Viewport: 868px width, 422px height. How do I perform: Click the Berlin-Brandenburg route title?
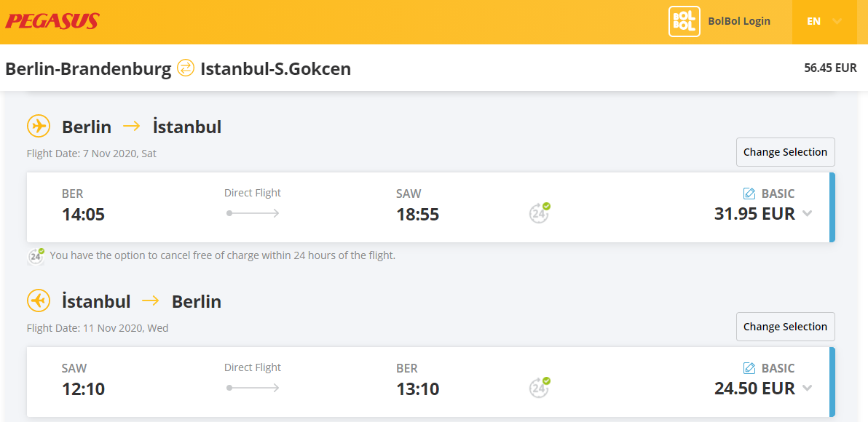point(88,69)
